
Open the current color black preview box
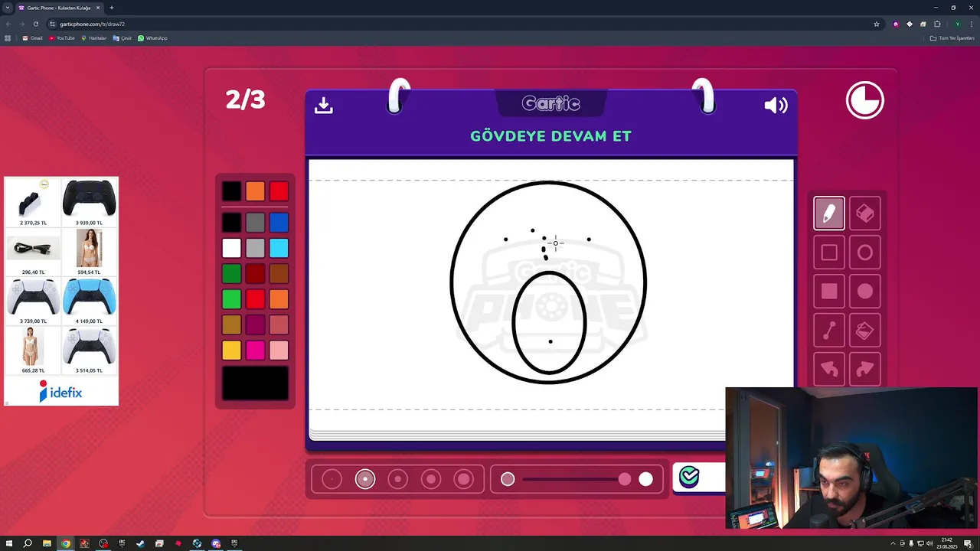point(256,383)
